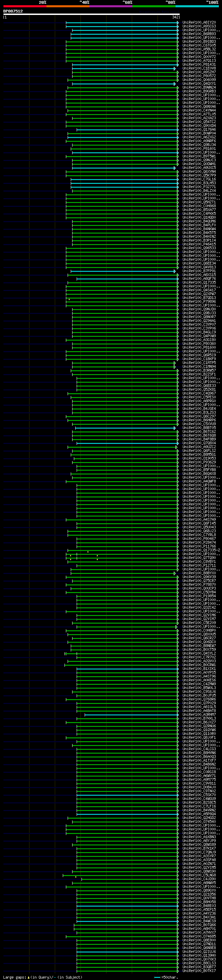Select hit UniRef100_Q139H0
Viewport: 222px width, 980px height.
pyautogui.click(x=199, y=955)
